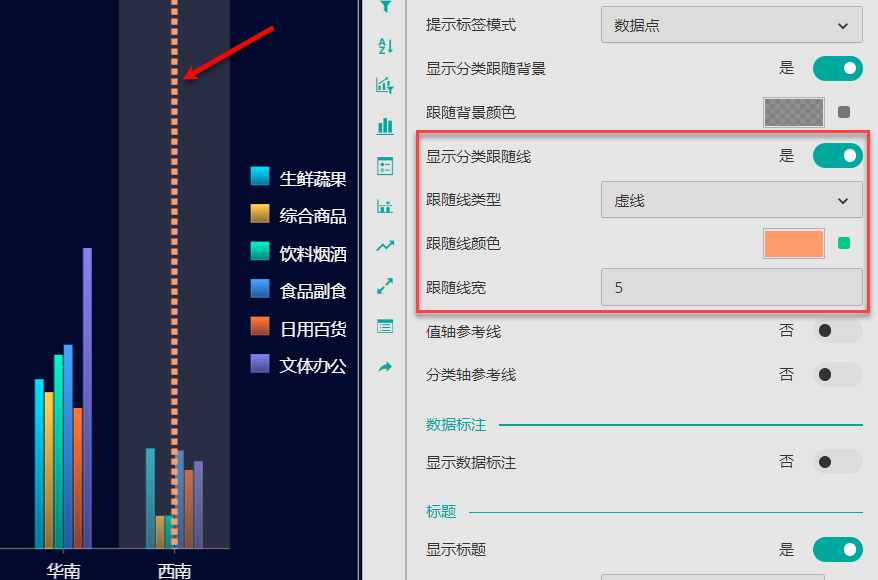878x580 pixels.
Task: Open the trend line icon in sidebar
Action: pyautogui.click(x=385, y=246)
